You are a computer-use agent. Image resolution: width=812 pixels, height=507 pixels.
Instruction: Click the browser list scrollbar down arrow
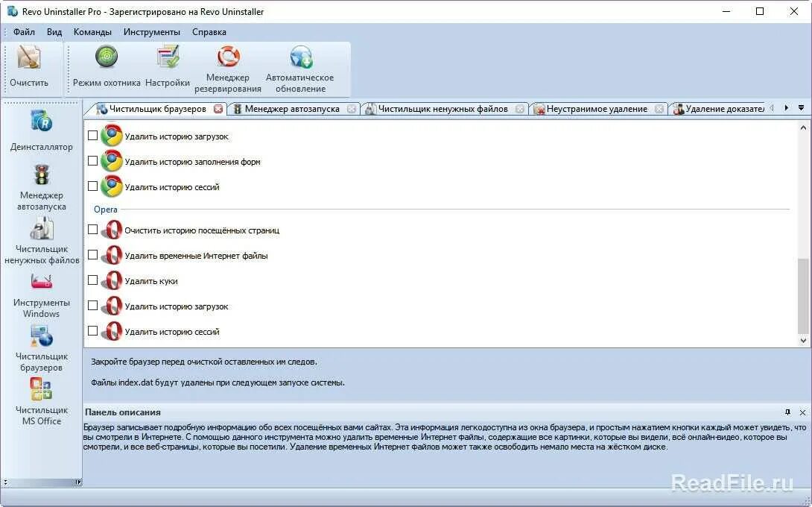803,341
